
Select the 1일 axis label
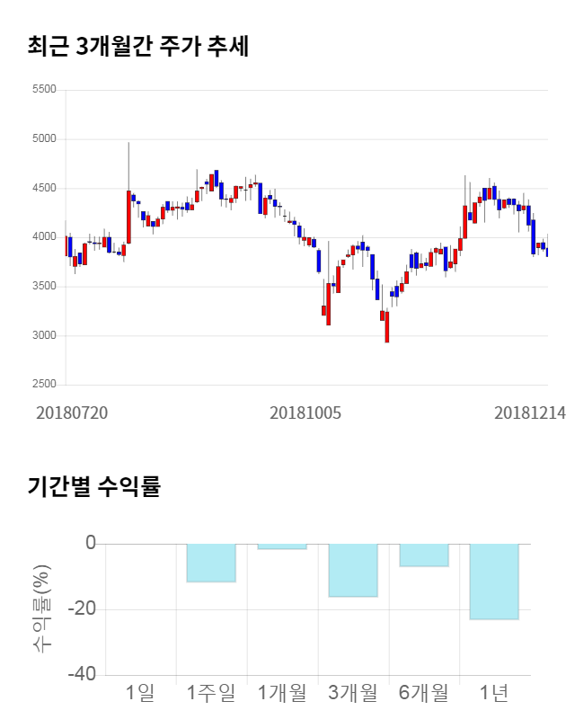click(x=140, y=693)
